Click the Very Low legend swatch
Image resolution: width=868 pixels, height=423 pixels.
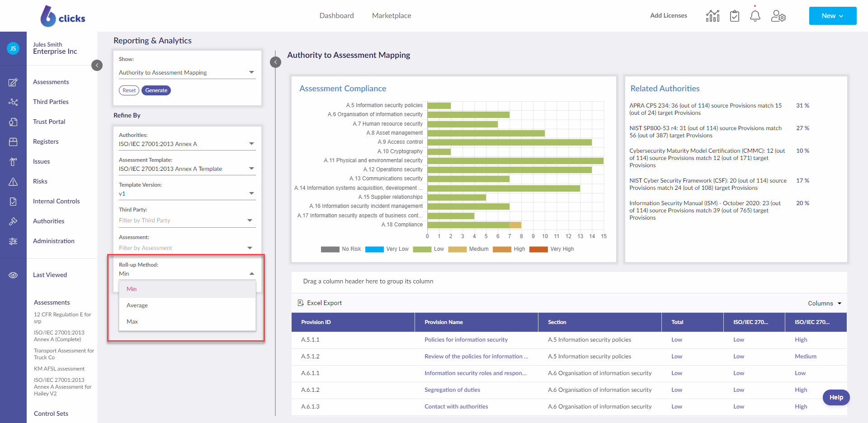374,249
